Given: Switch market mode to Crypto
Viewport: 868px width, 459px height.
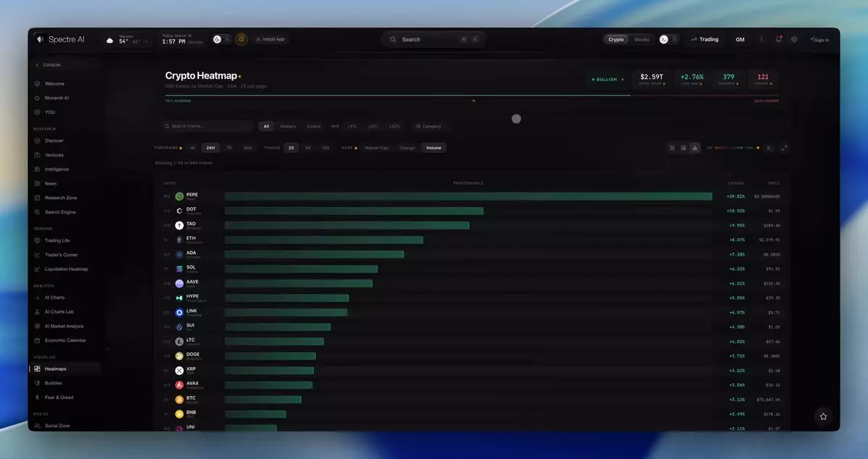Looking at the screenshot, I should tap(616, 39).
